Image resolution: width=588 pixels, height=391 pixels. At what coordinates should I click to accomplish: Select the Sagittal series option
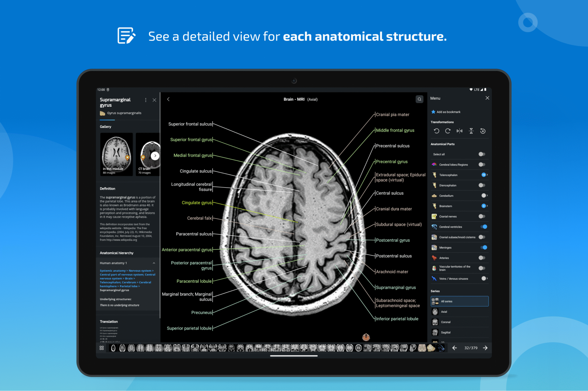point(446,332)
